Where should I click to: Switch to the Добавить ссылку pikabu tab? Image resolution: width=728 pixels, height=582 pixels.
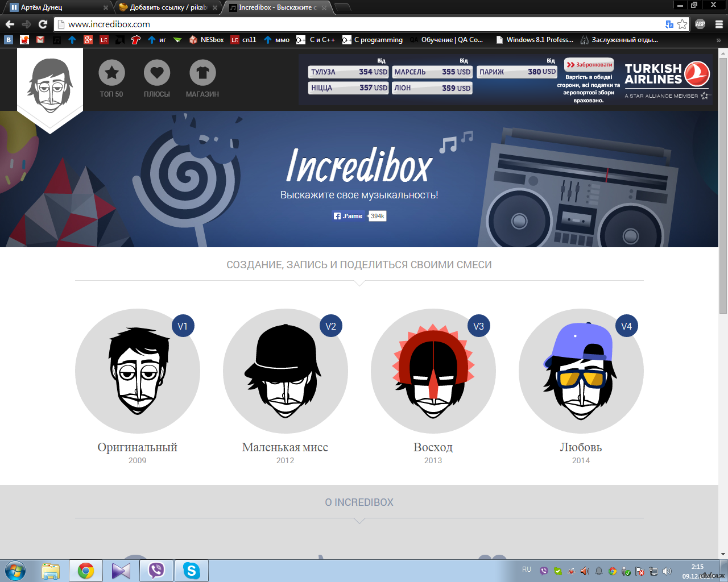coord(165,7)
